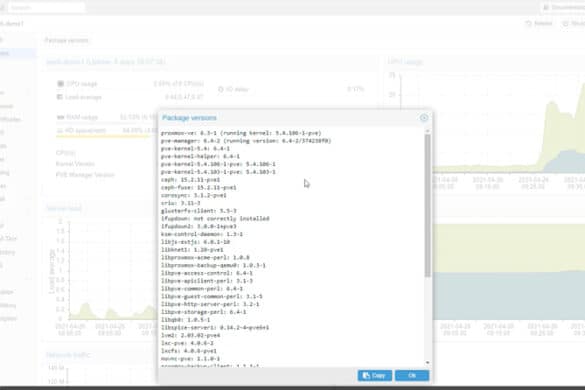Click the CPU usage chart title
Screen dimensions: 585x390
405,62
